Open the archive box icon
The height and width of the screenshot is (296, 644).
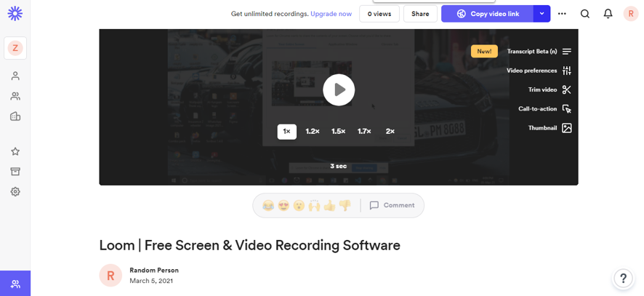pos(15,172)
